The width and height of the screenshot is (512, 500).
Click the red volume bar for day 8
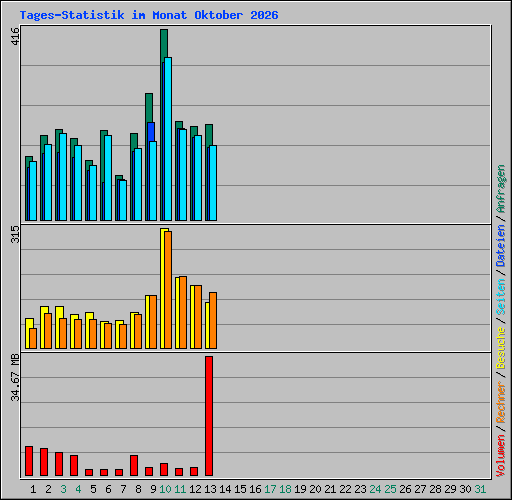134,465
